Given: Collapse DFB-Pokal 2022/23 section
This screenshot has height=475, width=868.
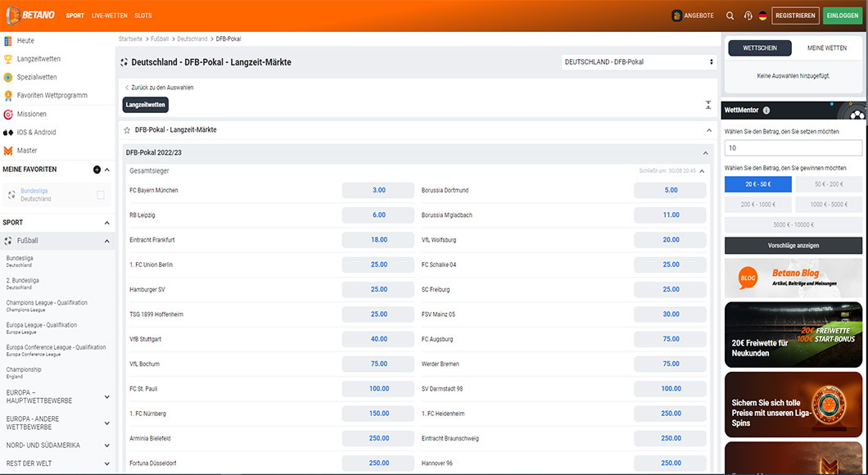Looking at the screenshot, I should click(x=705, y=153).
